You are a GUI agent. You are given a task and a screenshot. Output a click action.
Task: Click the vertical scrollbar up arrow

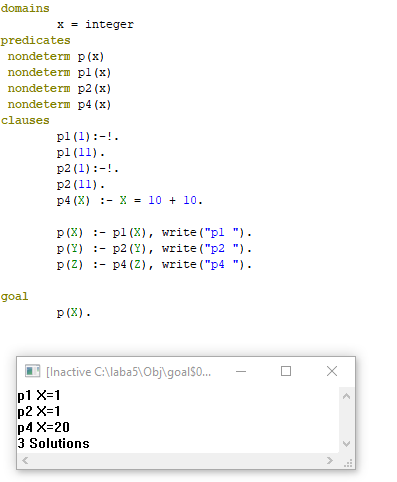point(346,396)
